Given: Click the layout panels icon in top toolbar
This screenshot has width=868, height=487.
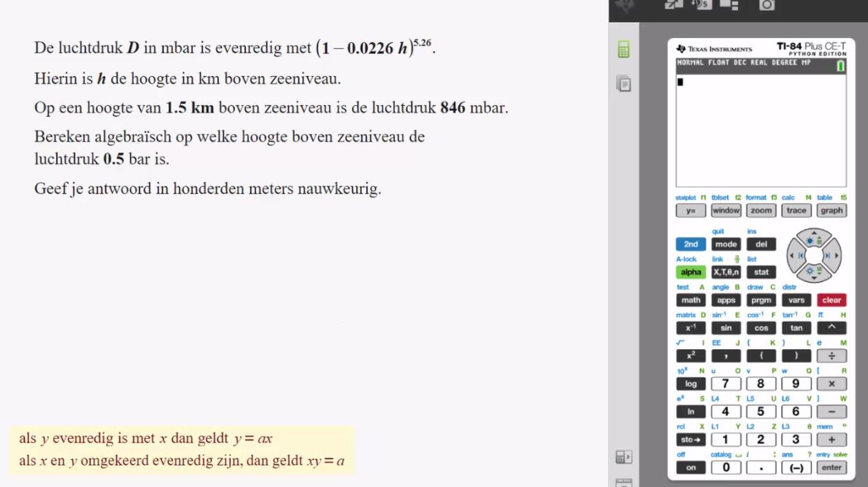Looking at the screenshot, I should pyautogui.click(x=729, y=5).
